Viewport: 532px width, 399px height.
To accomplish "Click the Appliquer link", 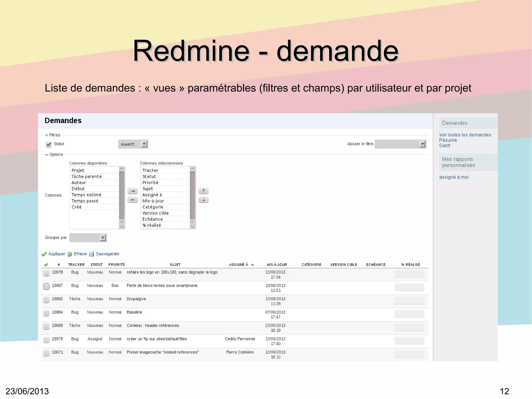I will [57, 254].
